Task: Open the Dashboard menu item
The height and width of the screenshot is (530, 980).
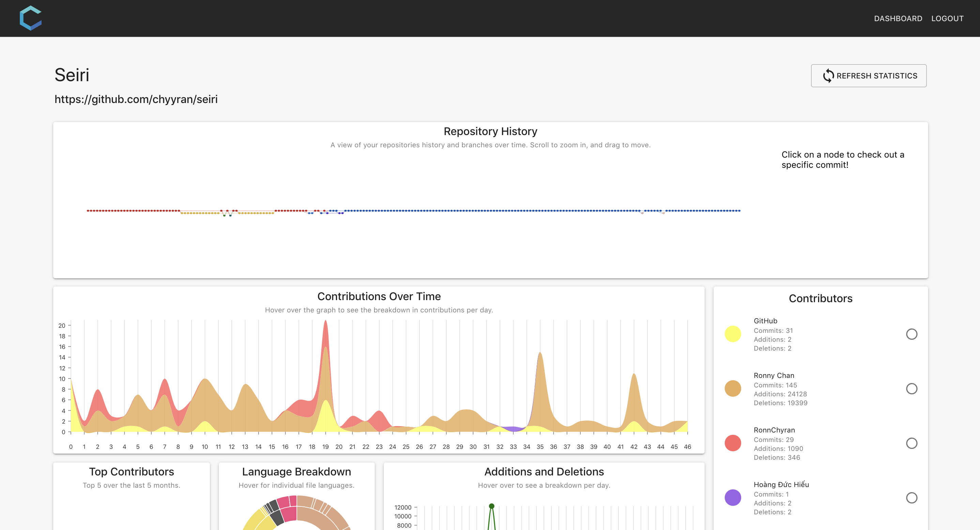Action: [898, 18]
